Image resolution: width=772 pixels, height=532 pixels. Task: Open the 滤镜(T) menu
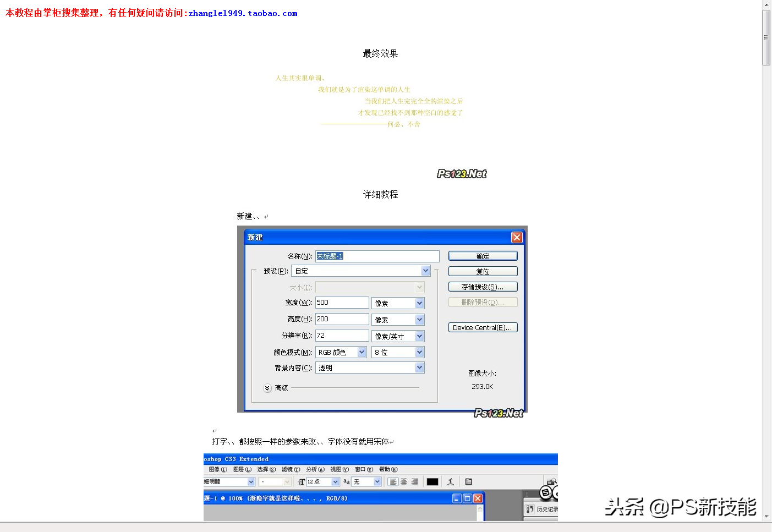tap(291, 469)
